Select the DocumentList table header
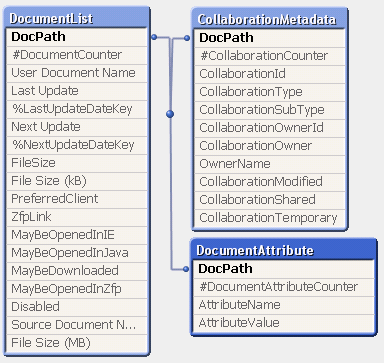Viewport: 384px width, 363px height. coord(76,18)
